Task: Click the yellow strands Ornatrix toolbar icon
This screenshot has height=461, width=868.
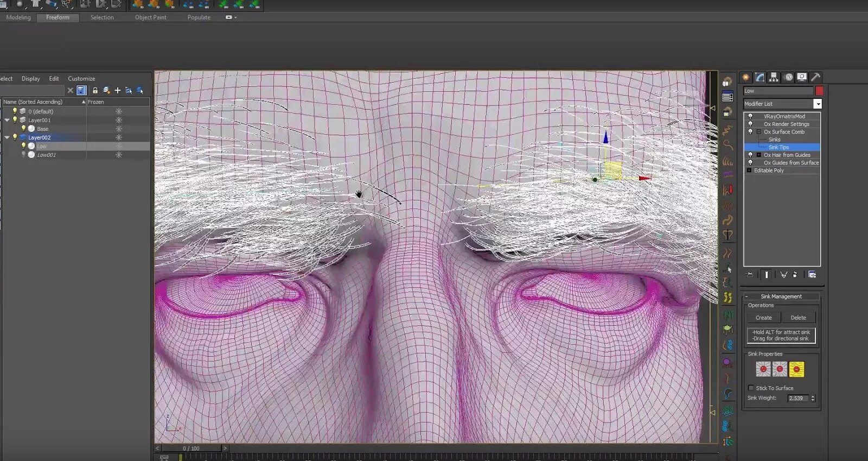Action: pos(727,298)
